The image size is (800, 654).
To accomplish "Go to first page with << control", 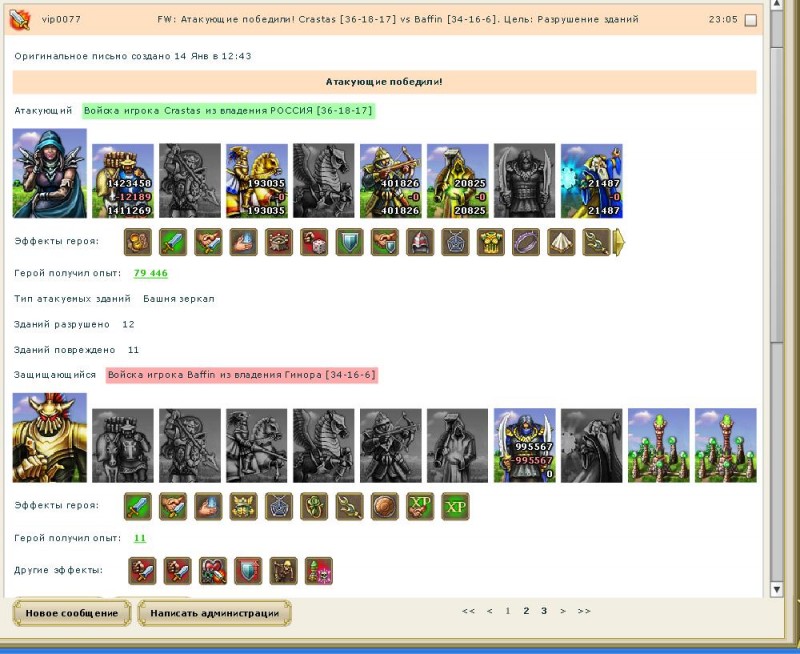I will [468, 611].
